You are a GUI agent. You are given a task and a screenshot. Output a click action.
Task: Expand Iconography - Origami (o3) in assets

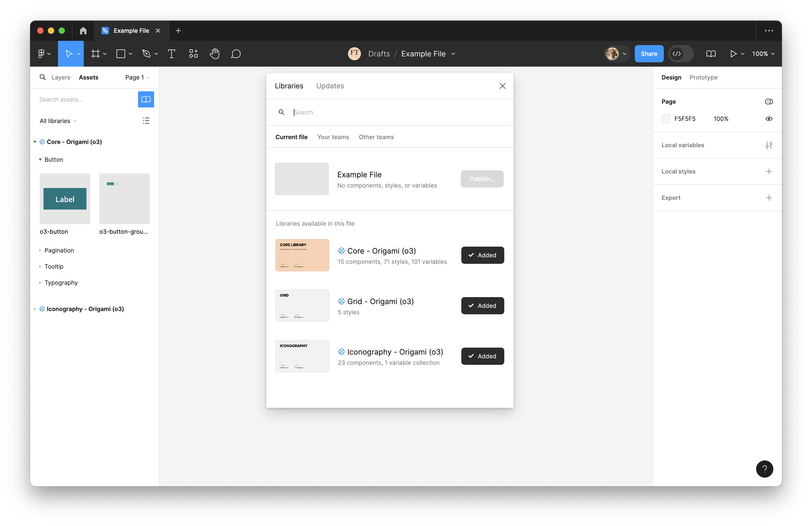(x=35, y=309)
